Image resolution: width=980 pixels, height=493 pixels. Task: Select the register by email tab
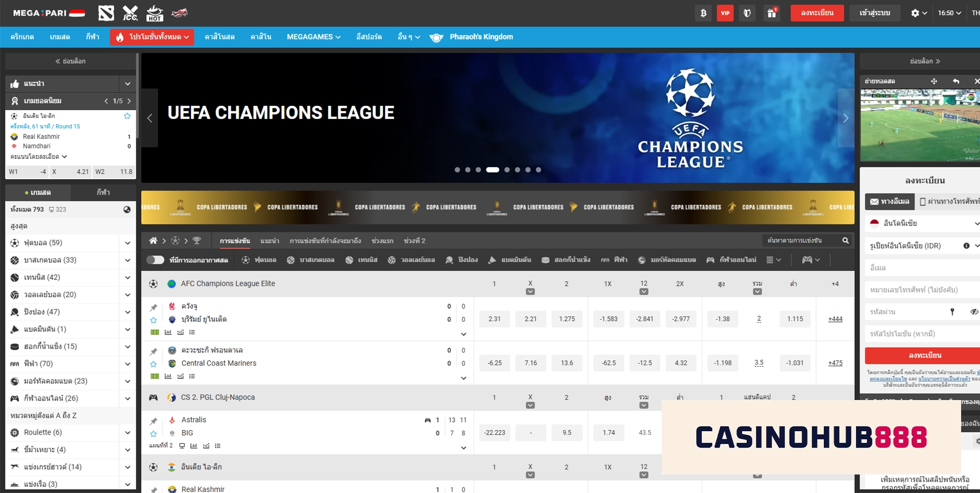(890, 202)
